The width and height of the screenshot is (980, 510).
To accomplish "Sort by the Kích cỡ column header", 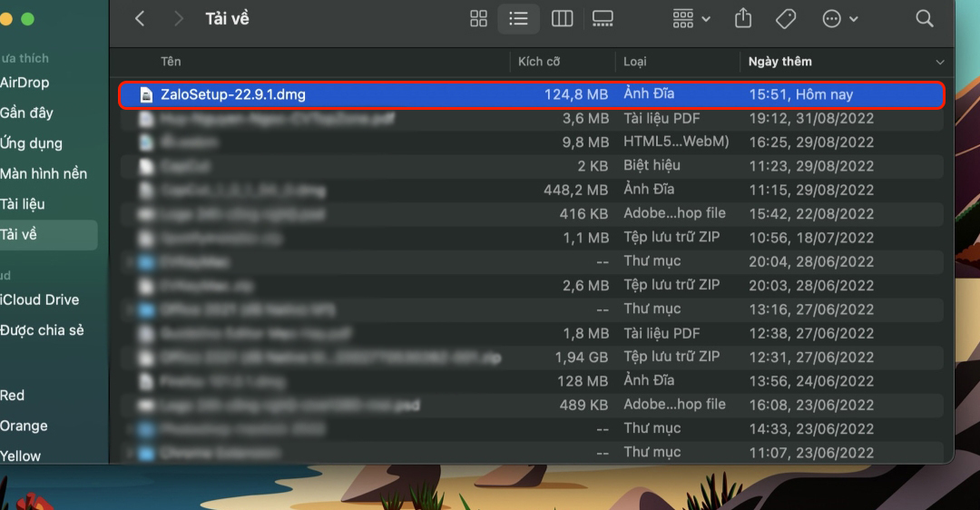I will point(539,61).
